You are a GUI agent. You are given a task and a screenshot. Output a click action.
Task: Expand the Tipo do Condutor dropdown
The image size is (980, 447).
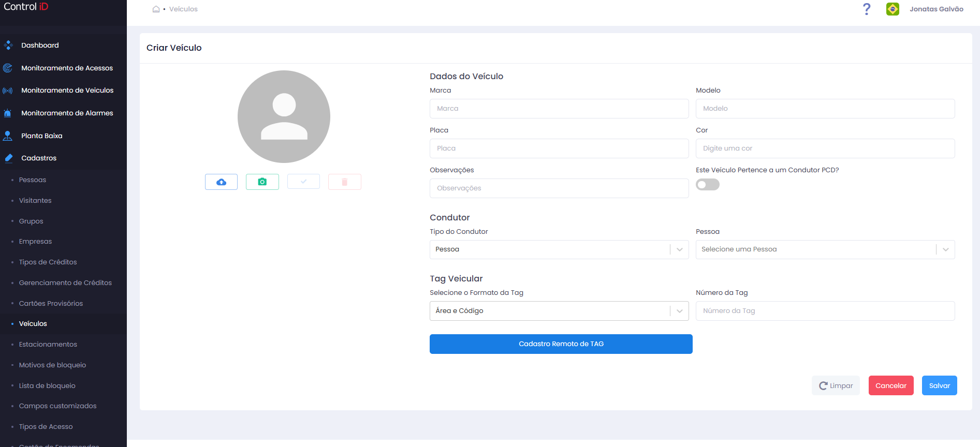[559, 249]
